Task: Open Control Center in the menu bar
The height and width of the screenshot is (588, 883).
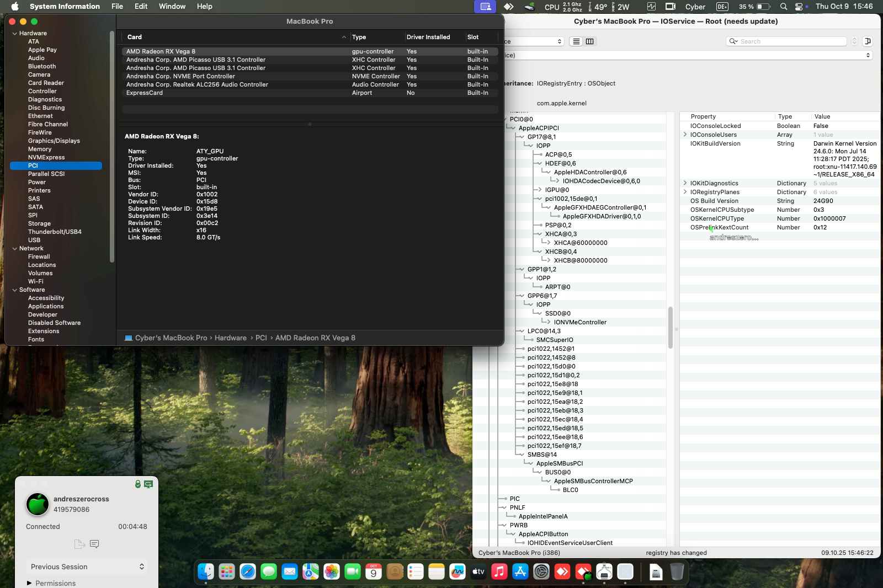Action: tap(799, 7)
